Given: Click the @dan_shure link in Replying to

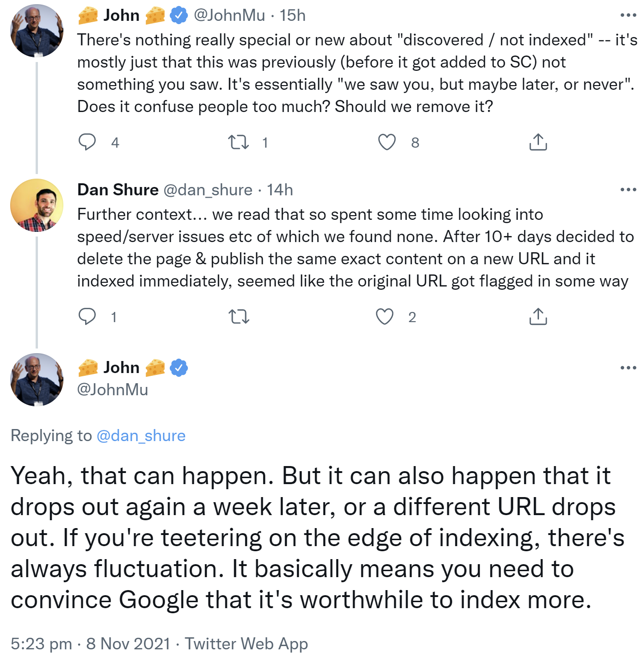Looking at the screenshot, I should 141,435.
